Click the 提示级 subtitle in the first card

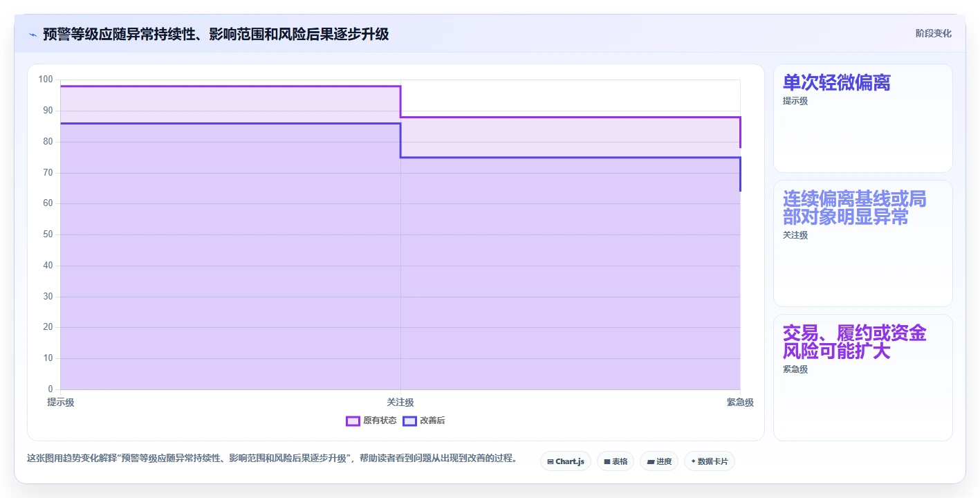(795, 101)
